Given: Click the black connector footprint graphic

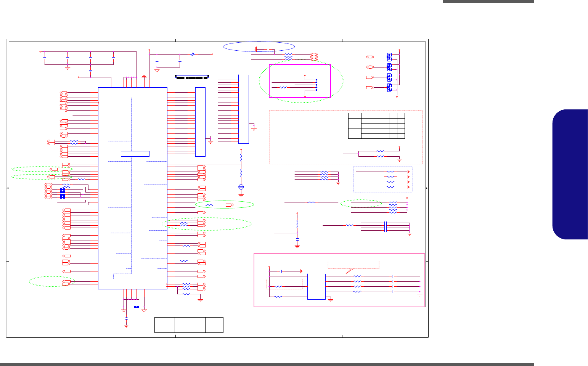Looking at the screenshot, I should [192, 77].
